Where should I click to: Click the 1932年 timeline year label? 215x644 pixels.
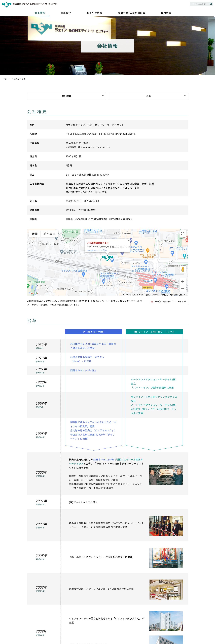click(x=41, y=345)
